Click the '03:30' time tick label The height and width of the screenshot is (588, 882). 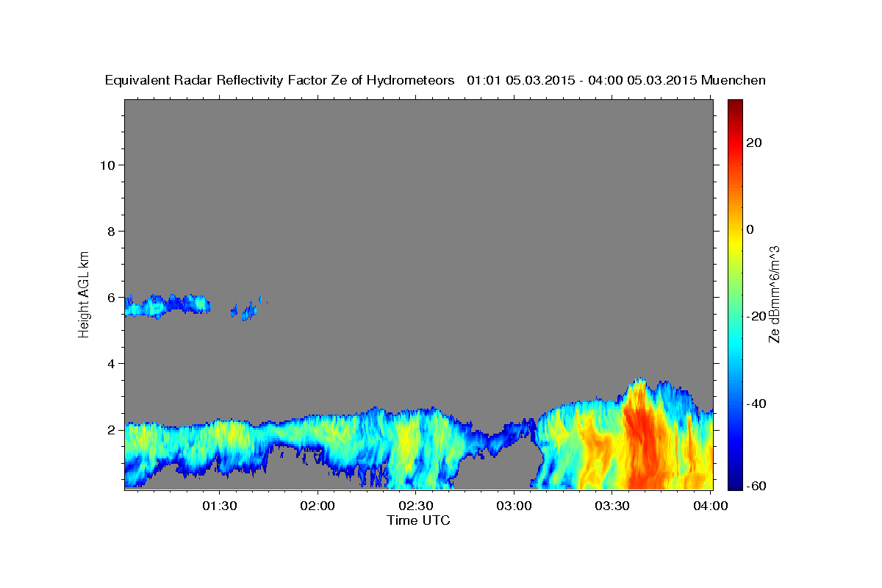click(612, 506)
